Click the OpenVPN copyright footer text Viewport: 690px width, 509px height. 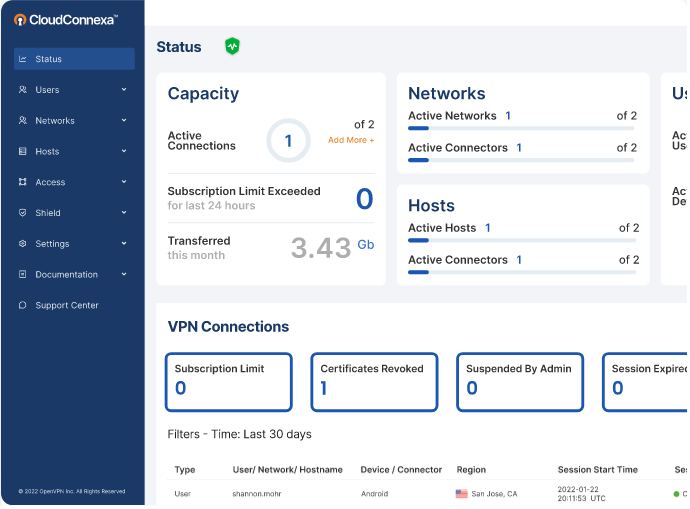72,491
